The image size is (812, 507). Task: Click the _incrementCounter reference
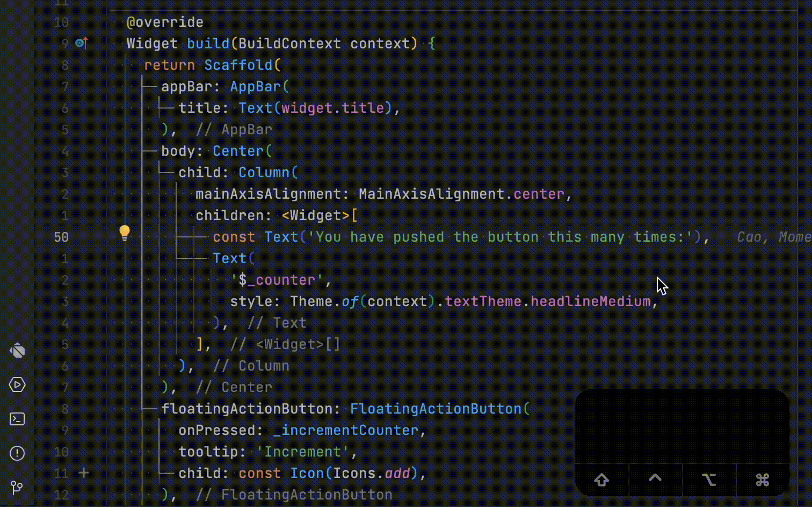pyautogui.click(x=345, y=430)
